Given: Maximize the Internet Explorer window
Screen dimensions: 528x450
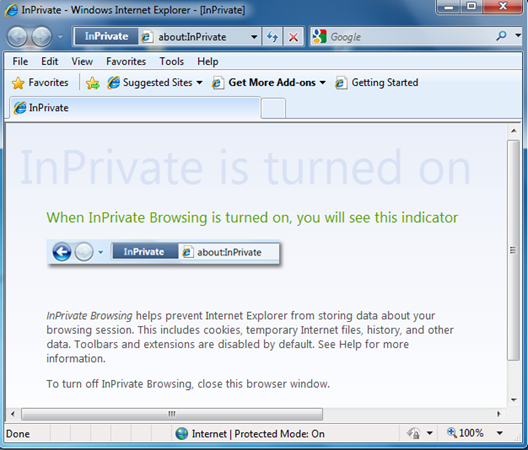Looking at the screenshot, I should [x=472, y=7].
